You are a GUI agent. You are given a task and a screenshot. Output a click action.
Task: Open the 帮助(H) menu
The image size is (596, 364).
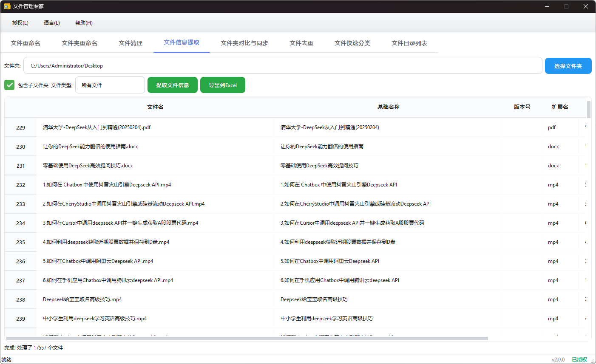coord(83,23)
